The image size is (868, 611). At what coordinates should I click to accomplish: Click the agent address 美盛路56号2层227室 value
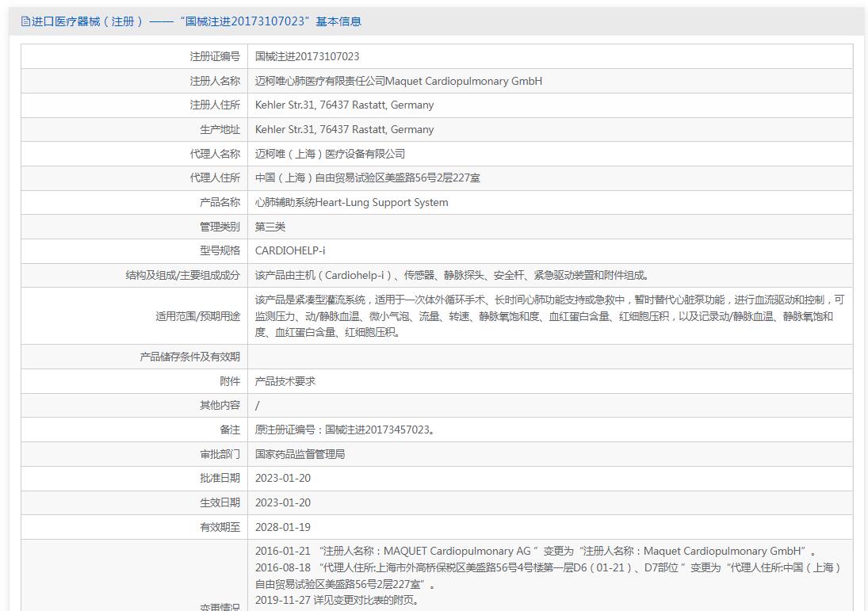pyautogui.click(x=368, y=178)
